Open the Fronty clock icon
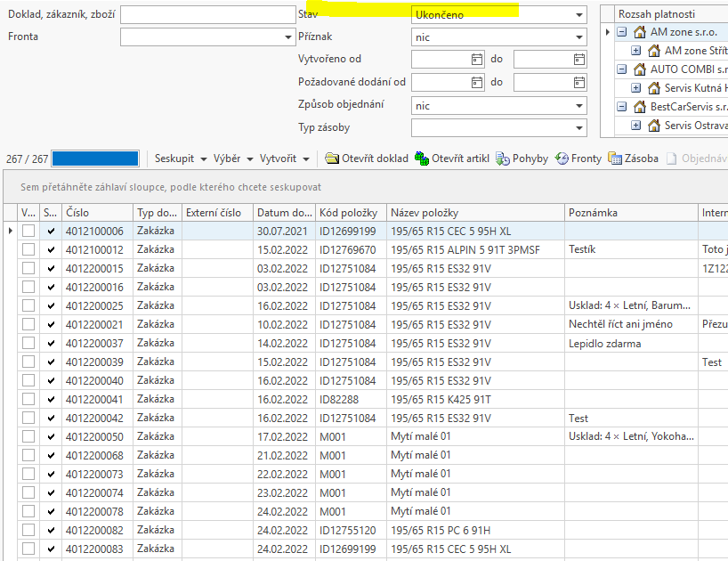This screenshot has height=561, width=728. [x=562, y=159]
